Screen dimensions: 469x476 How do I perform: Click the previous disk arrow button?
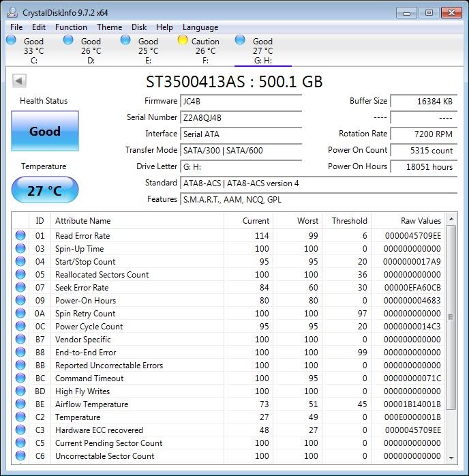point(19,81)
